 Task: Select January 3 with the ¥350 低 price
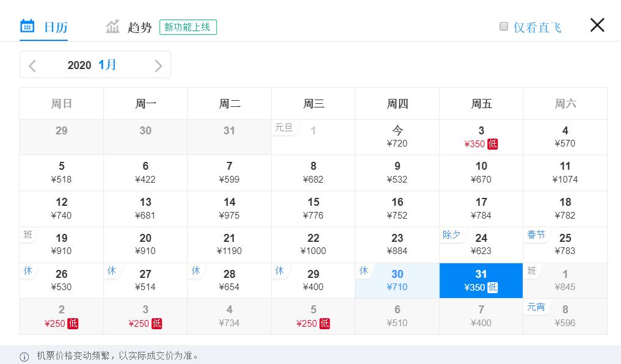coord(481,137)
